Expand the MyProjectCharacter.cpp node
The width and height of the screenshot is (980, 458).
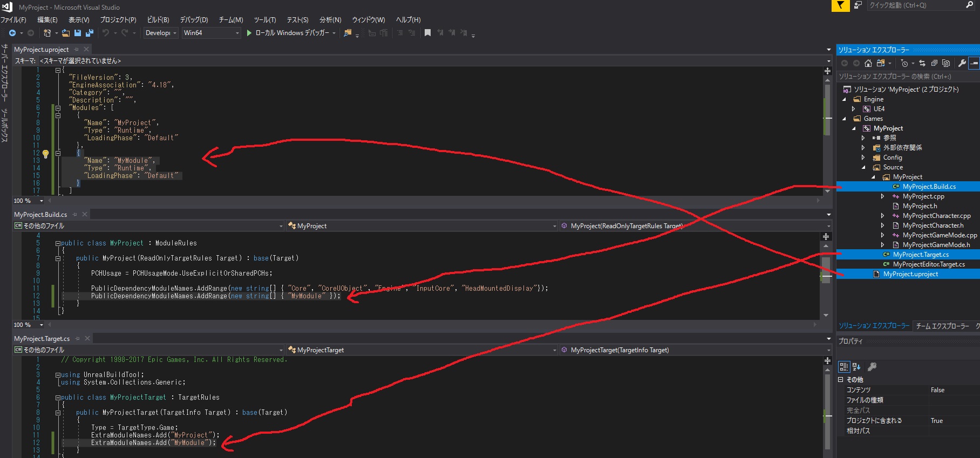(x=883, y=216)
